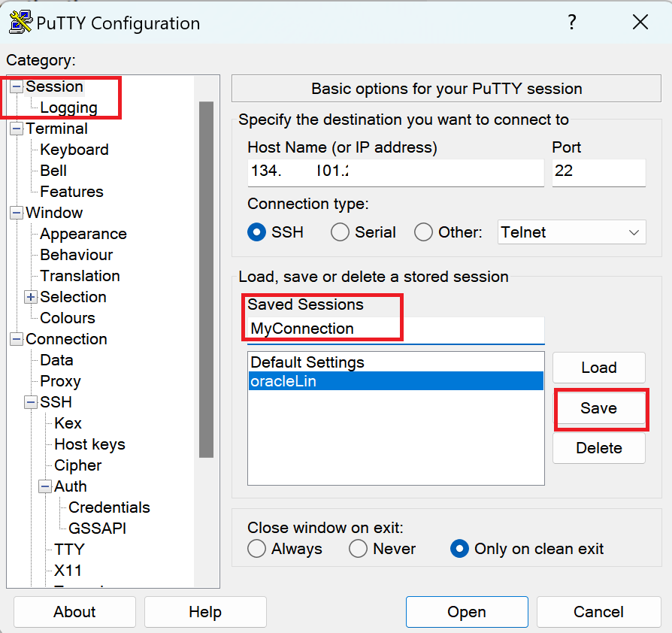Click the Delete session button
672x633 pixels.
pos(599,448)
